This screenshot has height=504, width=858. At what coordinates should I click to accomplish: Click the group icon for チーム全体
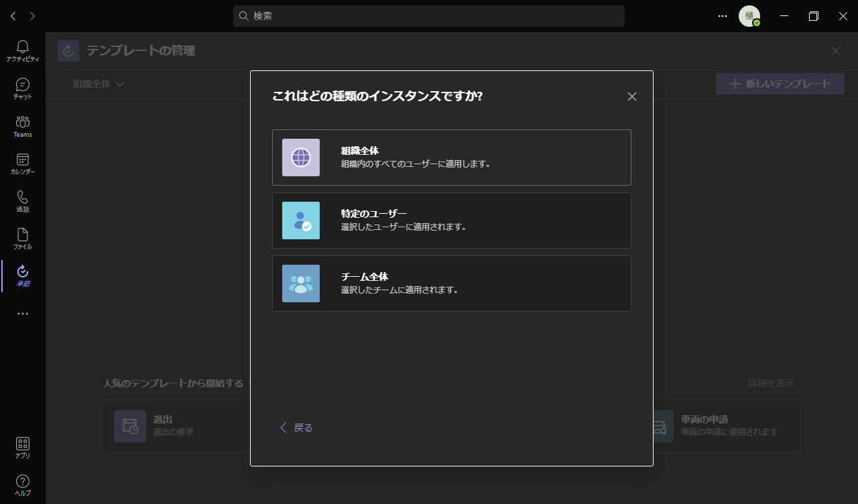coord(301,283)
